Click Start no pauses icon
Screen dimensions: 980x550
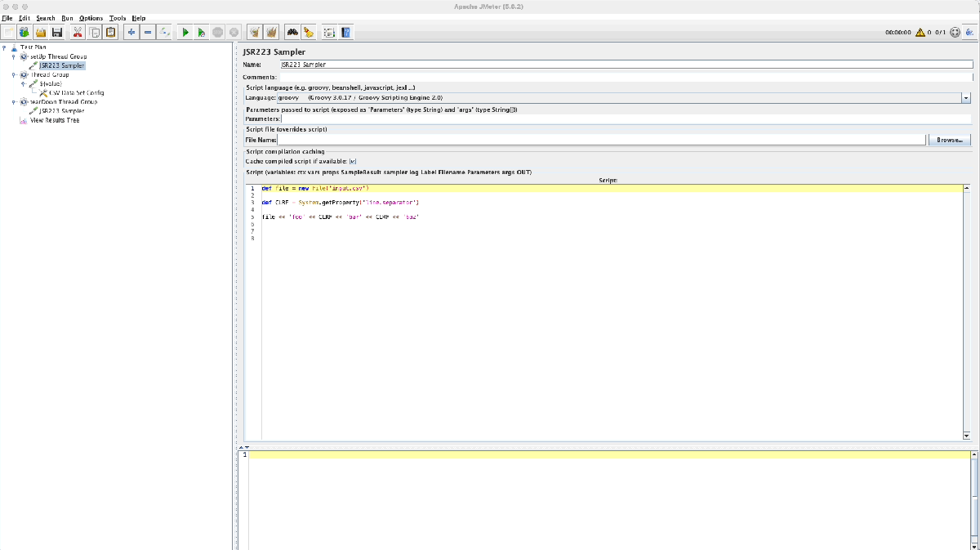point(201,32)
